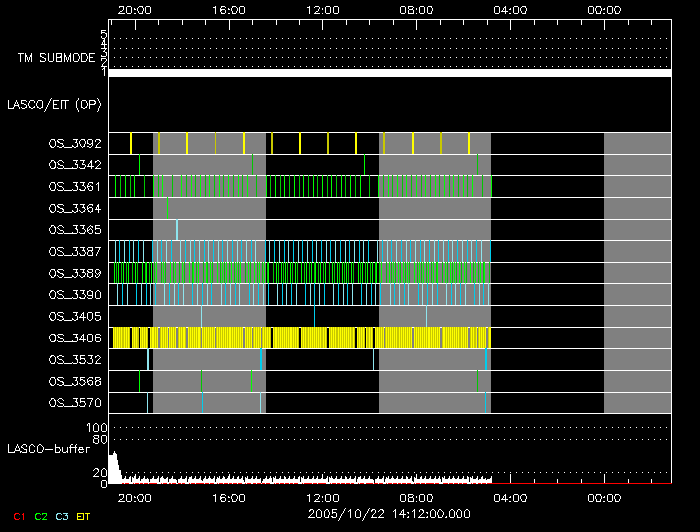Click the C3 legend label
This screenshot has width=700, height=532.
click(x=63, y=516)
